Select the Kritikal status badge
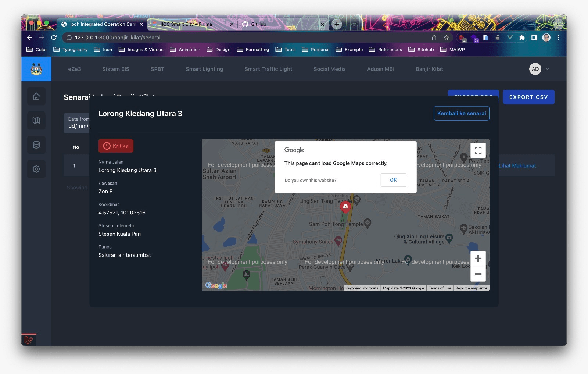588x374 pixels. pyautogui.click(x=116, y=146)
